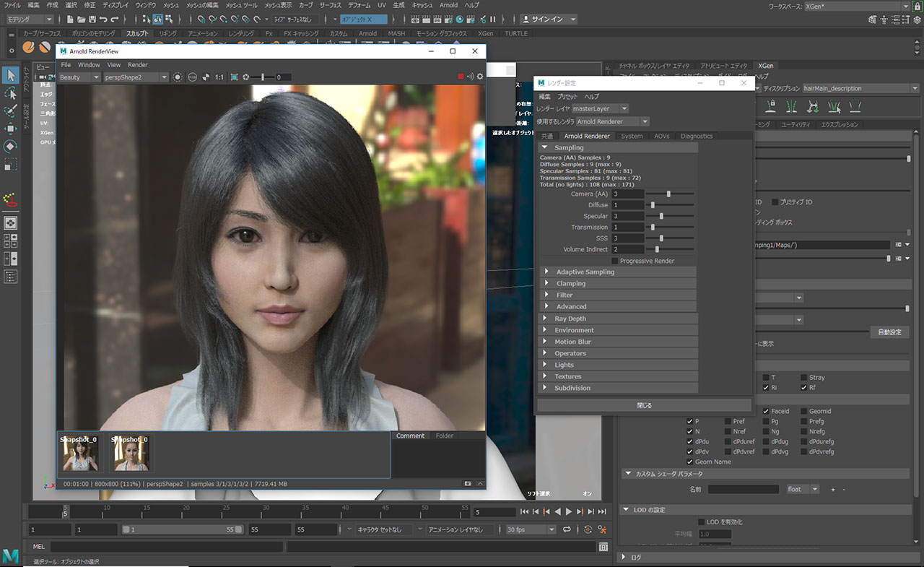Click the 自動設定 button

click(889, 332)
